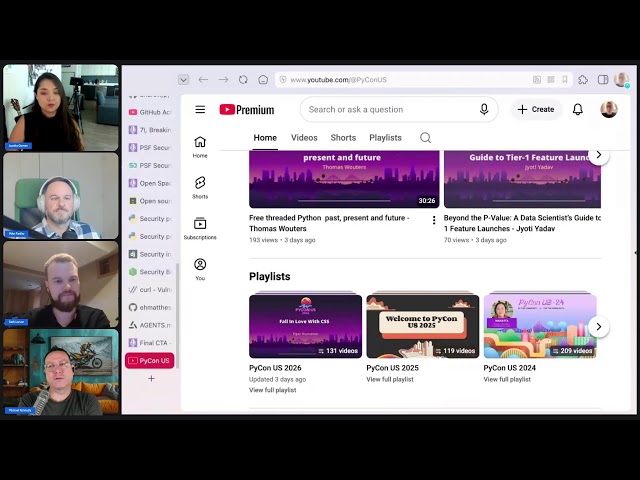Screen dimensions: 640x480
Task: Click the microphone voice search icon
Action: (x=484, y=109)
